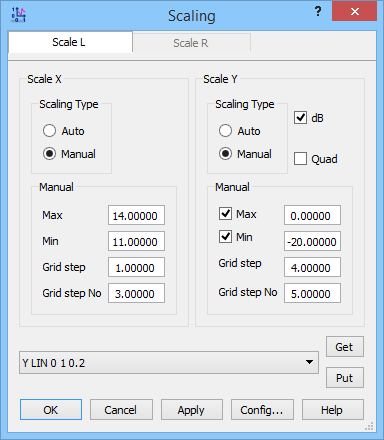Click the Scale Y Grid step No field
The width and height of the screenshot is (384, 440).
312,293
